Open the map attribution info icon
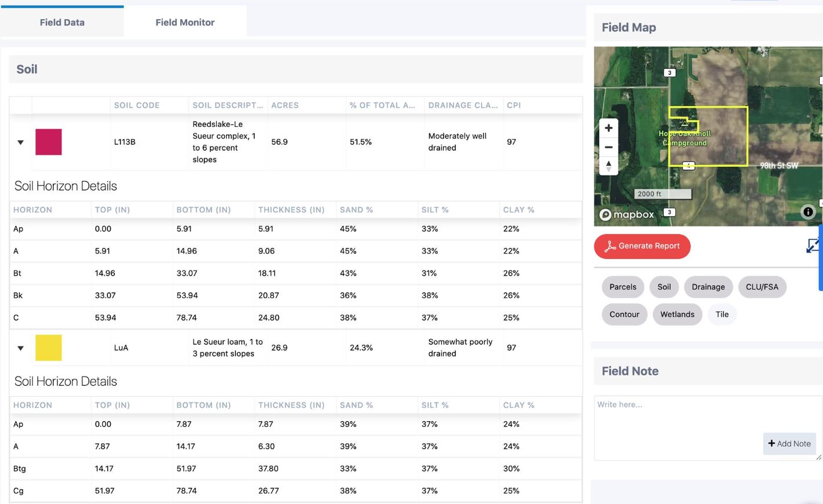The image size is (823, 504). tap(808, 212)
